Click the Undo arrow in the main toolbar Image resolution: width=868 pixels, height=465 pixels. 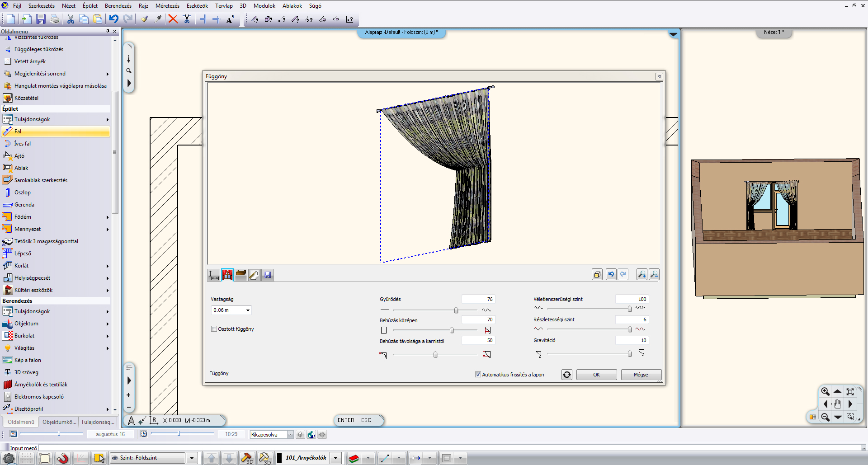click(113, 19)
